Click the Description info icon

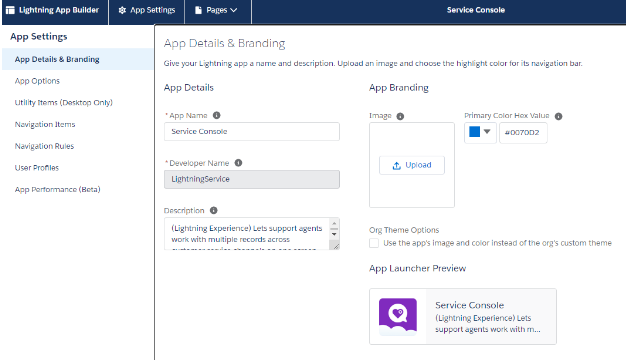pyautogui.click(x=214, y=210)
